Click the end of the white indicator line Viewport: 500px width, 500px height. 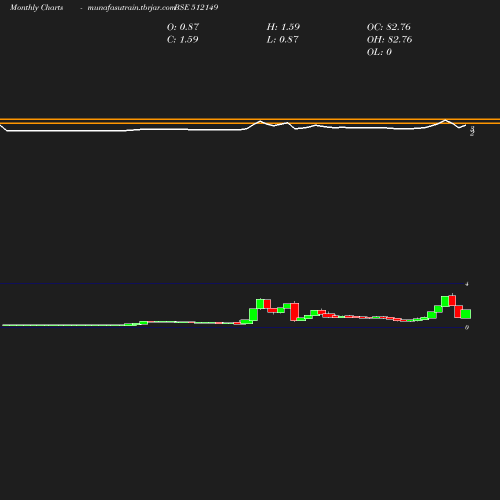tap(465, 125)
